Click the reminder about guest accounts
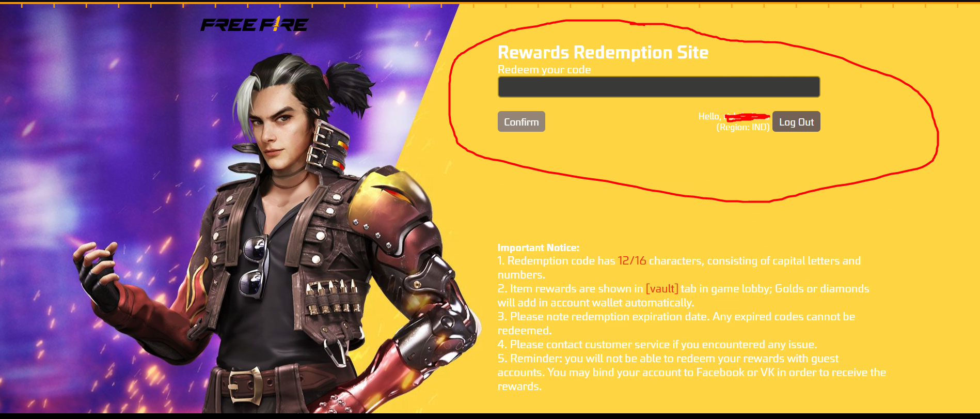The image size is (980, 419). tap(692, 373)
